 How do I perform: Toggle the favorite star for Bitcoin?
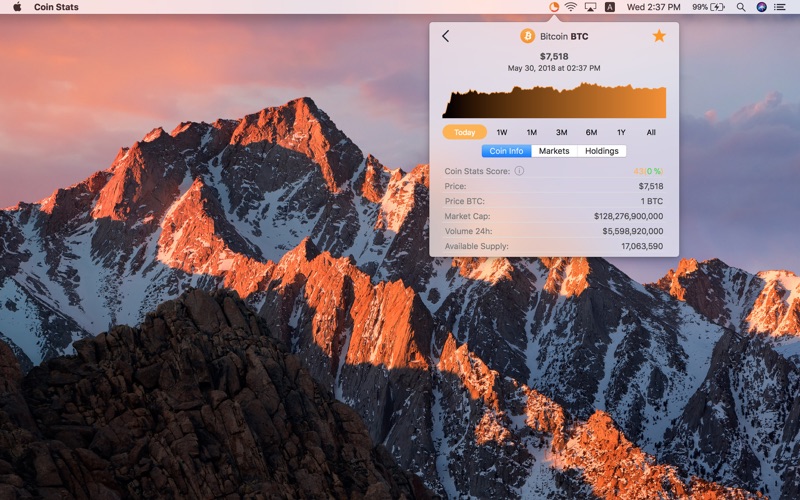tap(659, 36)
